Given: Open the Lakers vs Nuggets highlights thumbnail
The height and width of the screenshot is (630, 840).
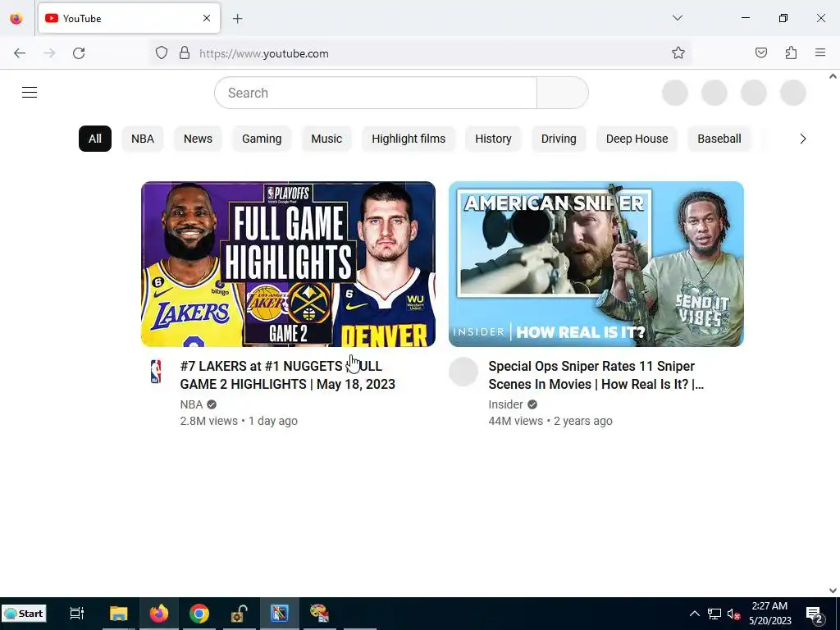Looking at the screenshot, I should point(288,264).
